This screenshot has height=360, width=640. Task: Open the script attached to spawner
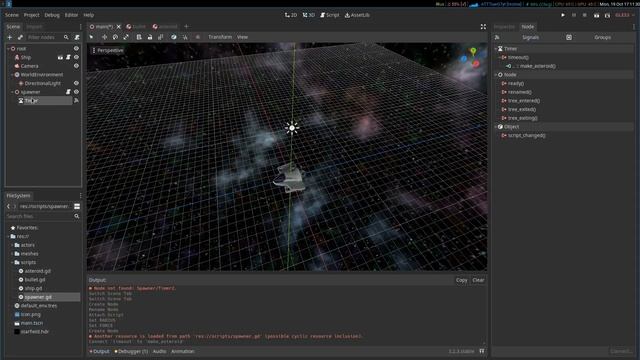point(68,92)
